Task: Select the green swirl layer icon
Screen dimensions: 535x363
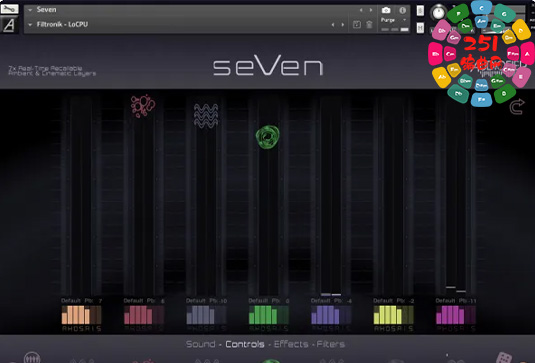Action: tap(268, 137)
